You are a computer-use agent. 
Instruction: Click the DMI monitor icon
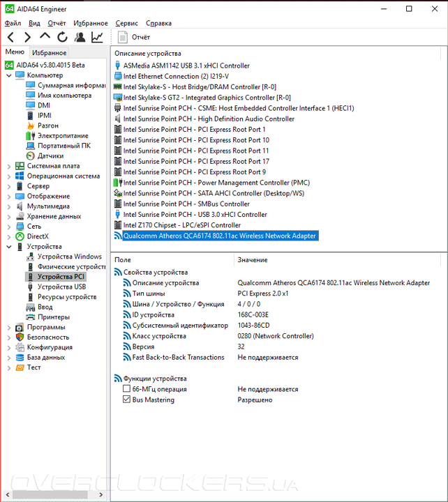(x=31, y=105)
